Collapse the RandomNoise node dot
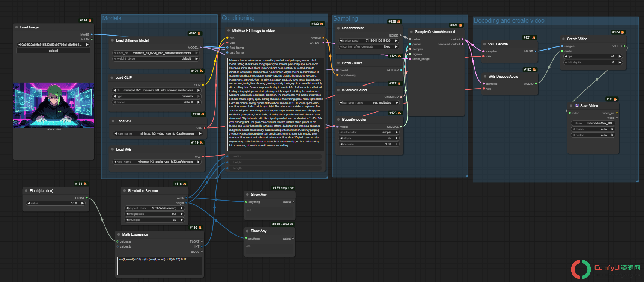The width and height of the screenshot is (644, 282). (x=339, y=28)
